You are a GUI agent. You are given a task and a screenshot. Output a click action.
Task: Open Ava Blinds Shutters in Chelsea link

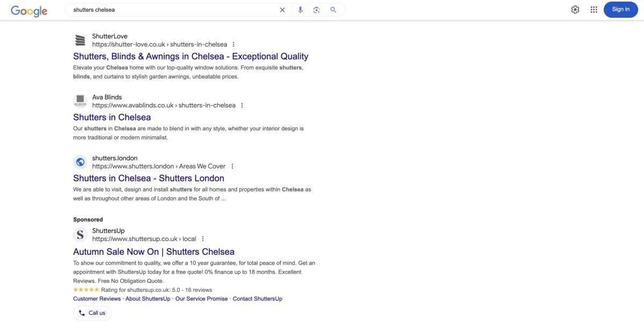point(112,117)
